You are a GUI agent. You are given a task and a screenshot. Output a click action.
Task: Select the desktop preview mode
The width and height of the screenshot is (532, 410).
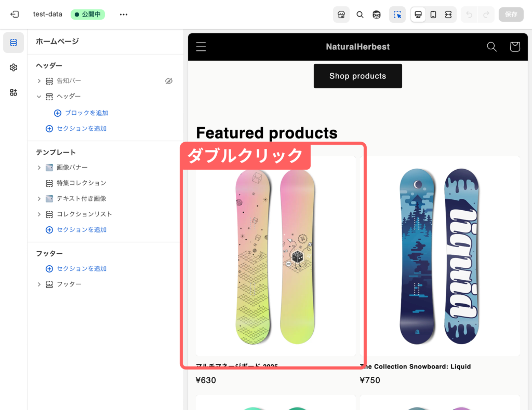point(418,15)
